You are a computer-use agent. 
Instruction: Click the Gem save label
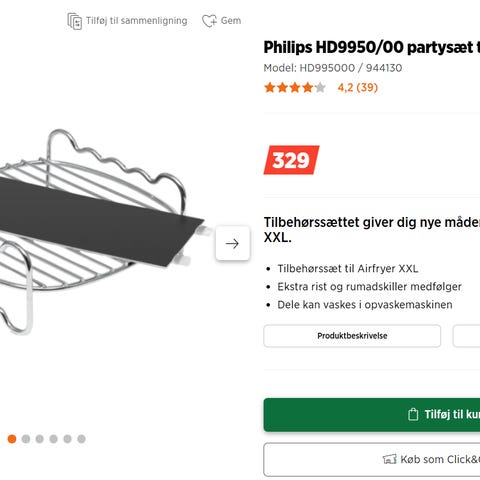tap(231, 21)
